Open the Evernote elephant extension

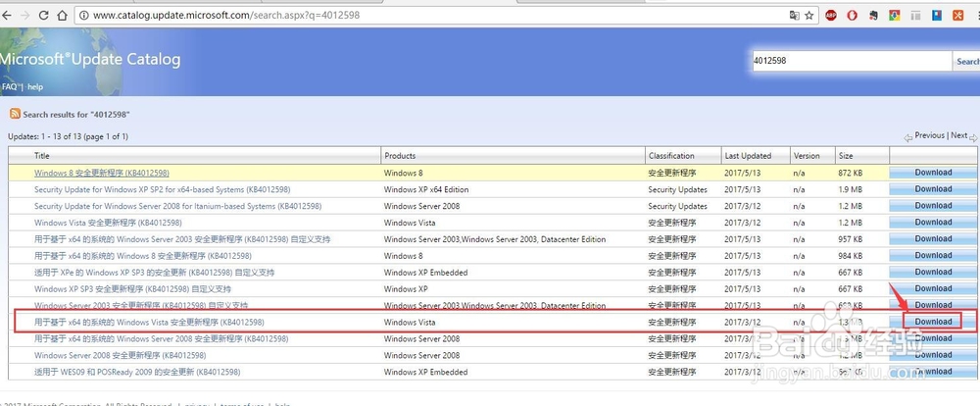coord(874,15)
